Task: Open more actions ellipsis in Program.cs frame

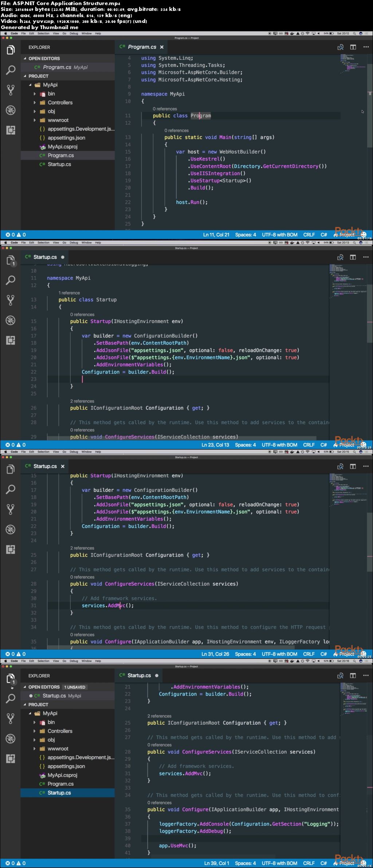Action: [x=366, y=47]
